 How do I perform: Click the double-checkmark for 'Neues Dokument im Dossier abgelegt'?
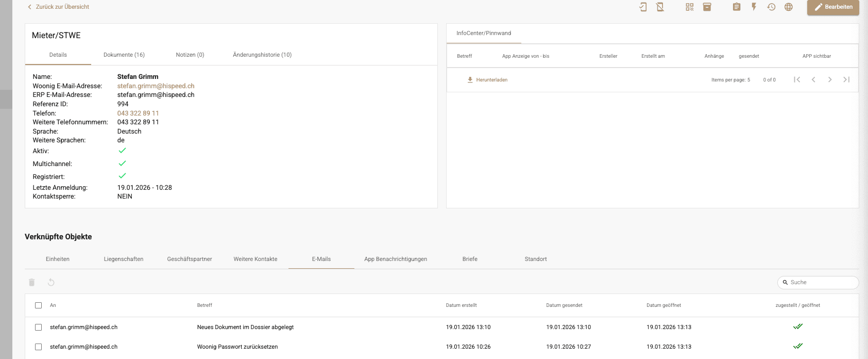tap(798, 327)
